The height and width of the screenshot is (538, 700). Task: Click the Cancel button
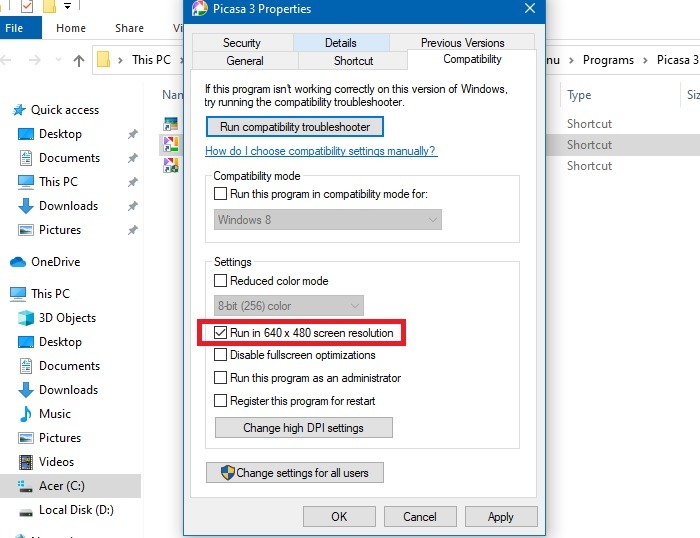pyautogui.click(x=420, y=517)
